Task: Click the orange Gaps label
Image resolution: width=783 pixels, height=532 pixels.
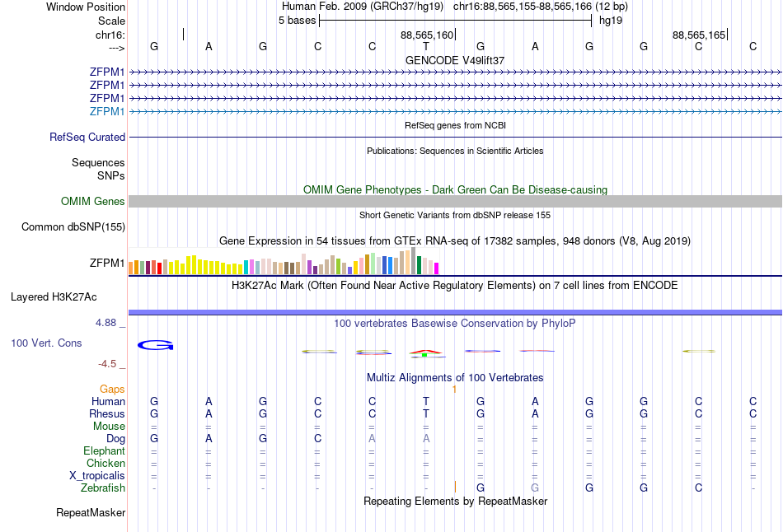Action: click(x=112, y=389)
